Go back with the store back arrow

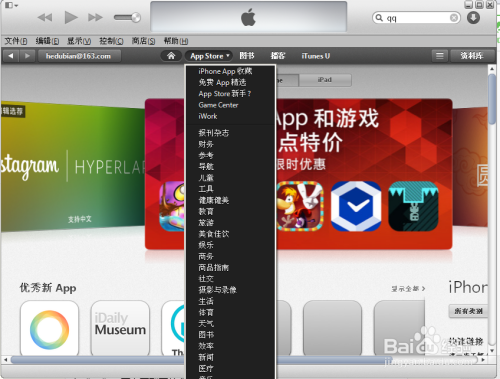point(11,56)
